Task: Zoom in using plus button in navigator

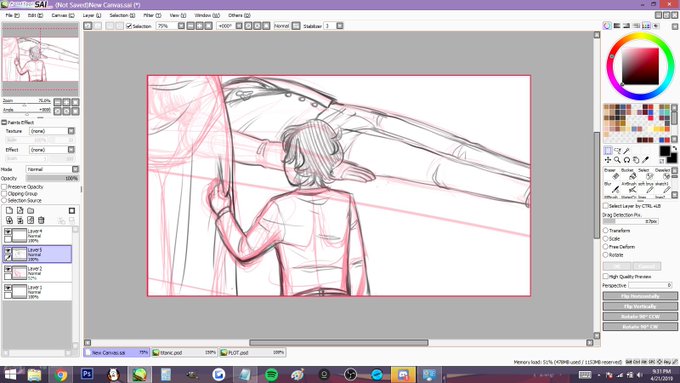Action: [66, 102]
